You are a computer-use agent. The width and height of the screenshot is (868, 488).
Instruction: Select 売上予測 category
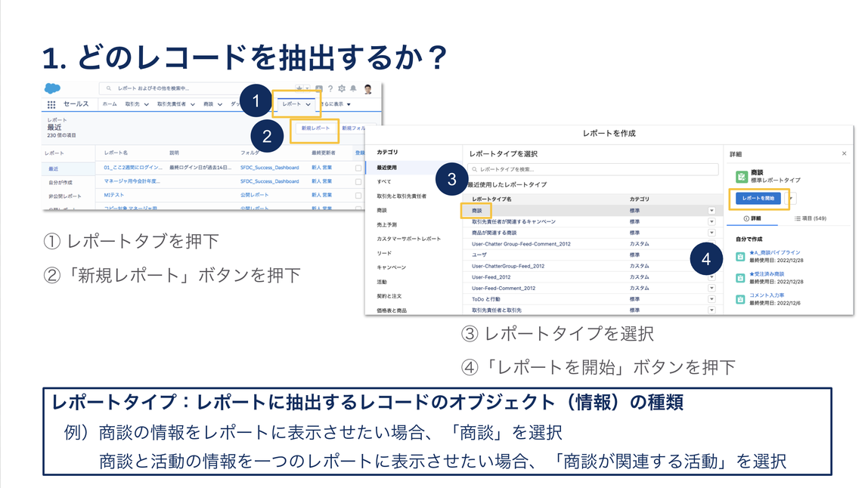pyautogui.click(x=387, y=224)
